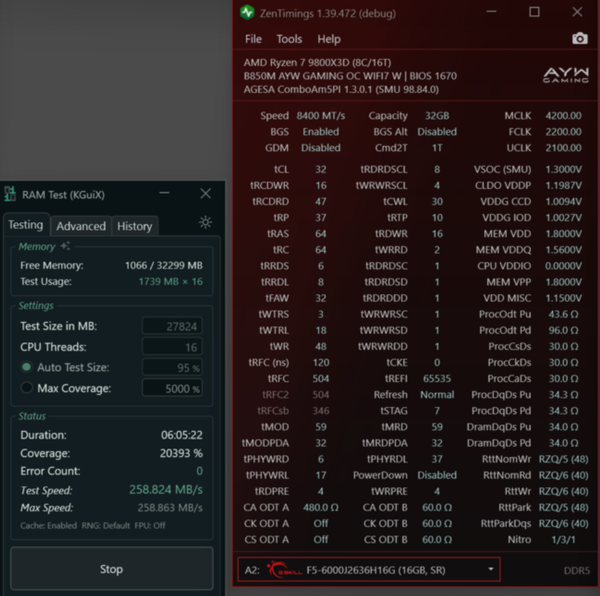Click the Max Speed value 258.863 MB/s
Image resolution: width=600 pixels, height=596 pixels.
point(170,508)
